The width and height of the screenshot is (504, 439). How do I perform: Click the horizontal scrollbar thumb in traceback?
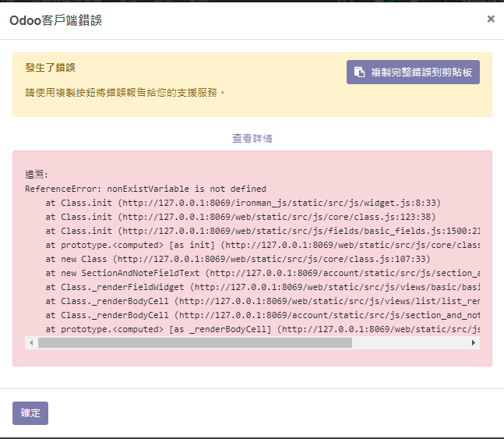(195, 343)
